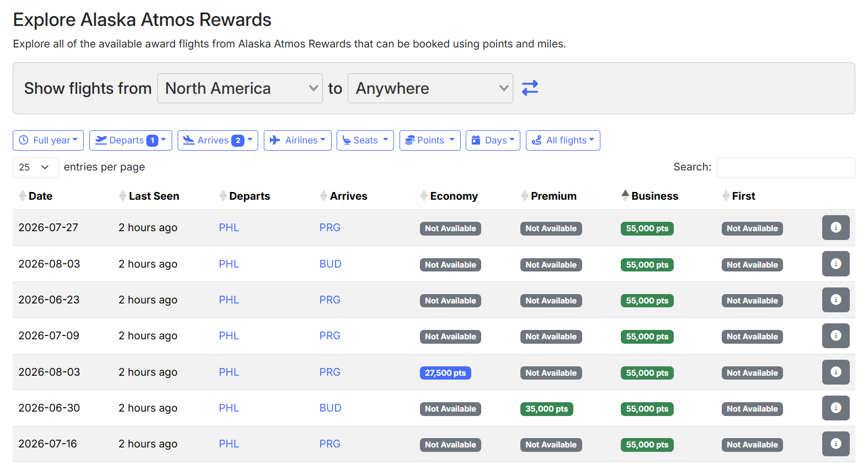The width and height of the screenshot is (868, 464).
Task: Open the North America origin dropdown
Action: click(240, 88)
